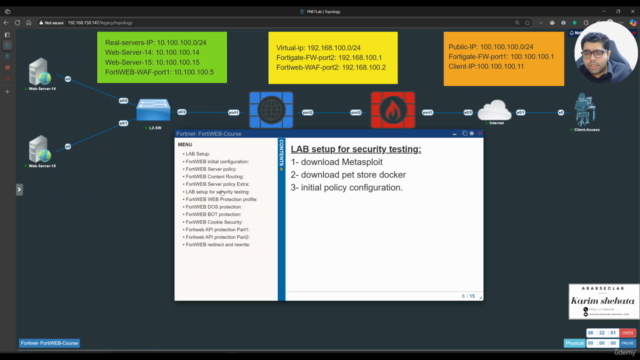The image size is (640, 360).
Task: Open the red Fortigate firewall node
Action: pyautogui.click(x=393, y=110)
